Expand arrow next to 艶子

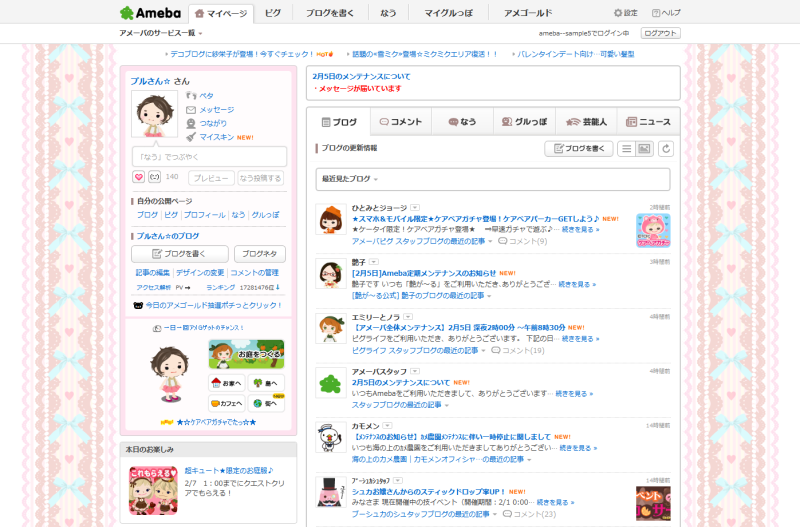(x=374, y=262)
